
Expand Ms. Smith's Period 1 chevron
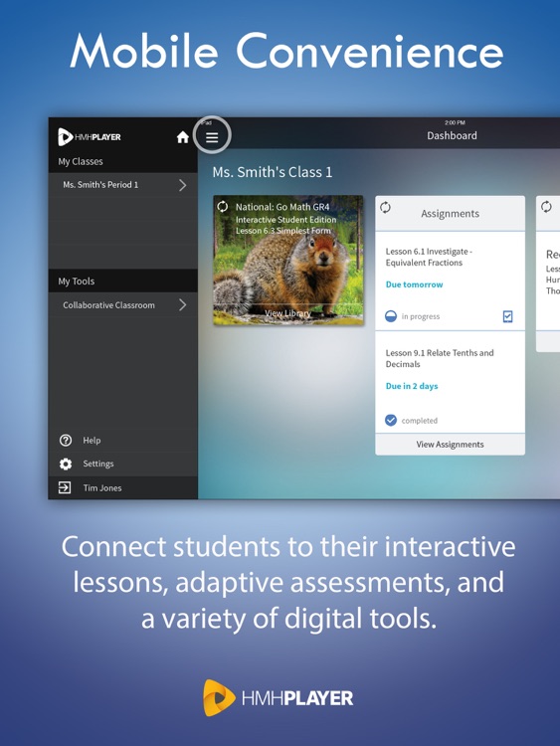click(183, 185)
